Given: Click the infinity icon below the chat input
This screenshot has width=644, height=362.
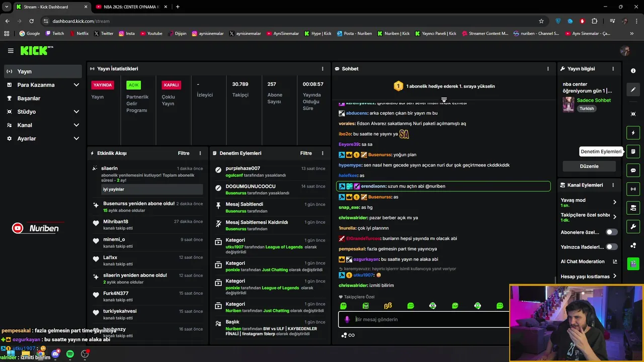Looking at the screenshot, I should coord(352,335).
